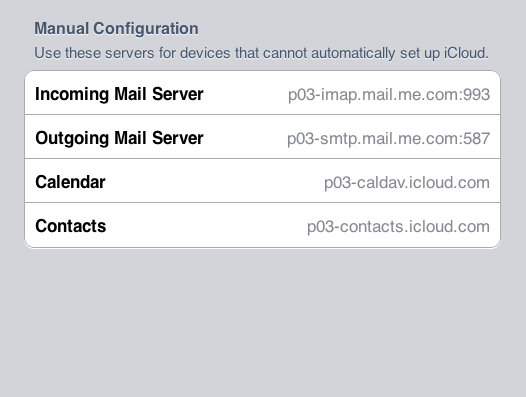Click the p03 prefix of the caldav address
The image size is (526, 397).
pos(337,183)
